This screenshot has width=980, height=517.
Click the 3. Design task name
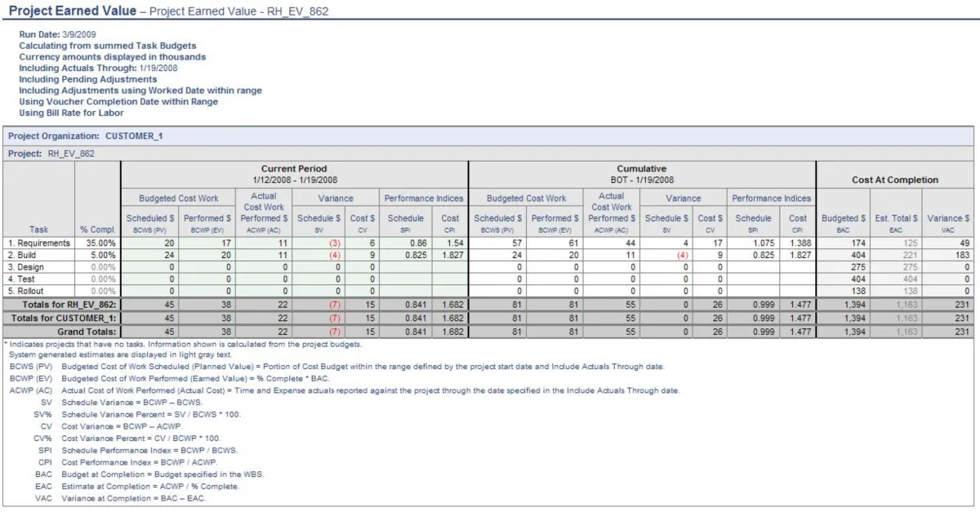[26, 267]
